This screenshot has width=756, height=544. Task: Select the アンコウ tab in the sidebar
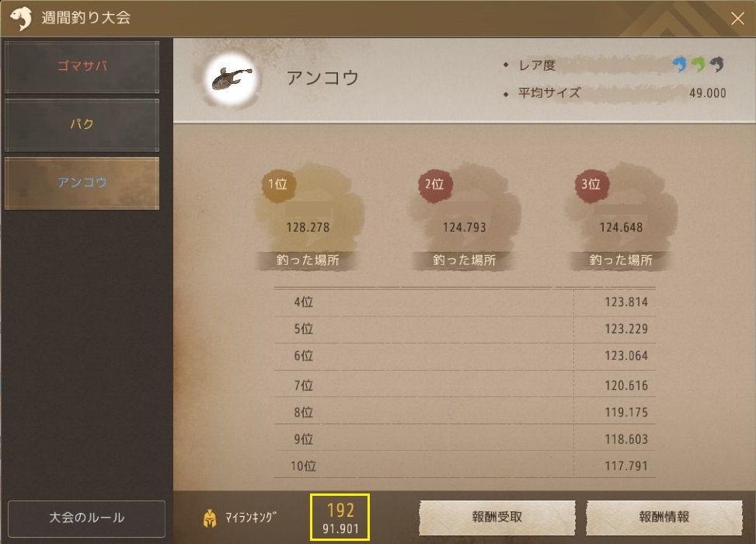click(82, 183)
